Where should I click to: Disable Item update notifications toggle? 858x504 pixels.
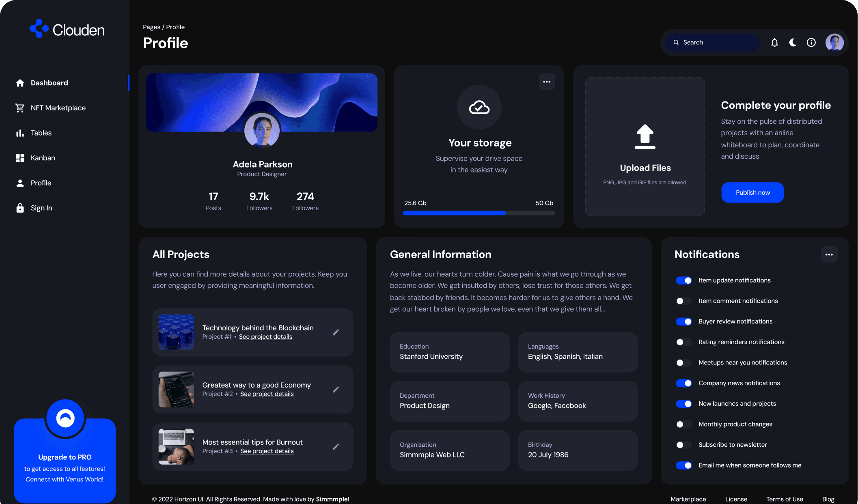(684, 280)
